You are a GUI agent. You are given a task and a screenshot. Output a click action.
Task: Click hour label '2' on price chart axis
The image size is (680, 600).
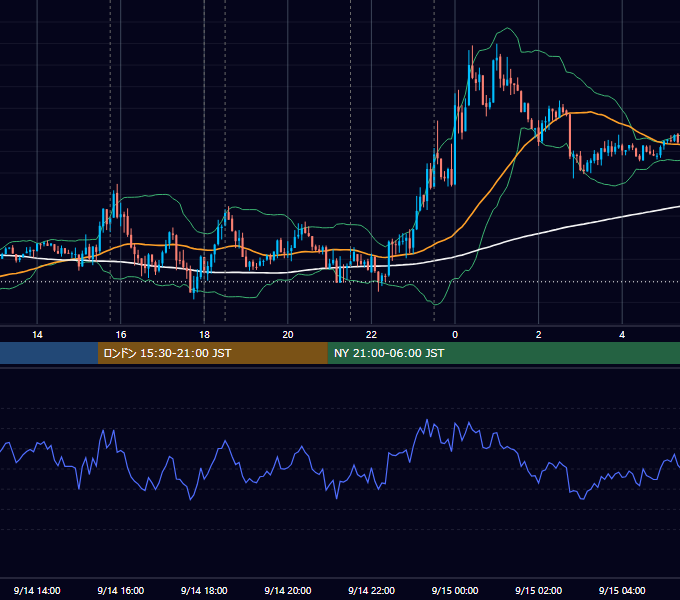click(539, 335)
